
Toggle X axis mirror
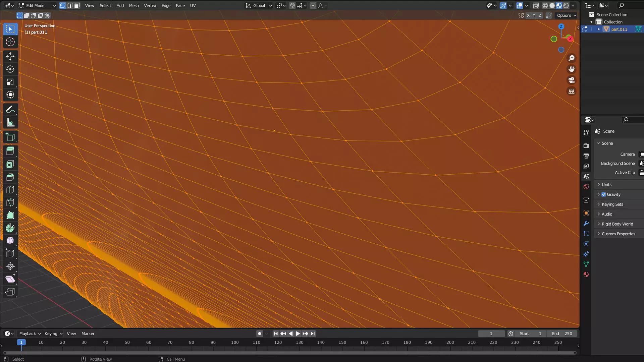[528, 15]
